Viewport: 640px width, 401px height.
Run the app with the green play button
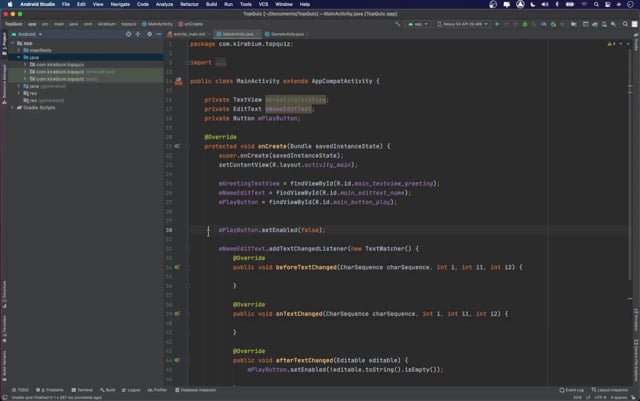497,24
